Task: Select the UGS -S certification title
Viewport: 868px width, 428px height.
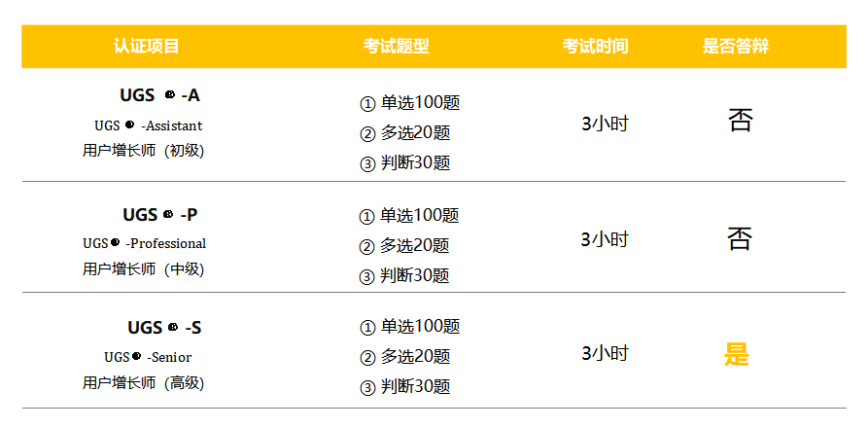Action: 164,328
